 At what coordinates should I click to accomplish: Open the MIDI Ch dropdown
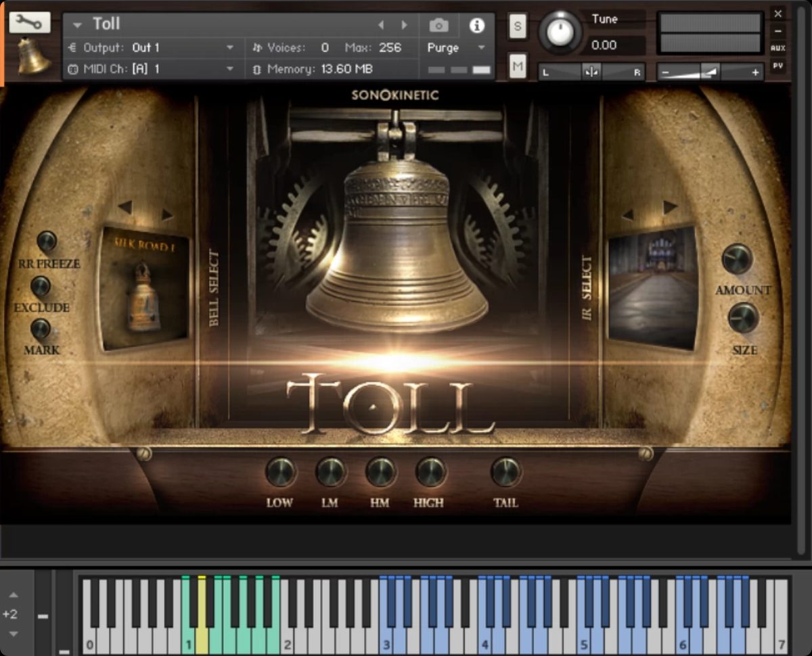152,69
